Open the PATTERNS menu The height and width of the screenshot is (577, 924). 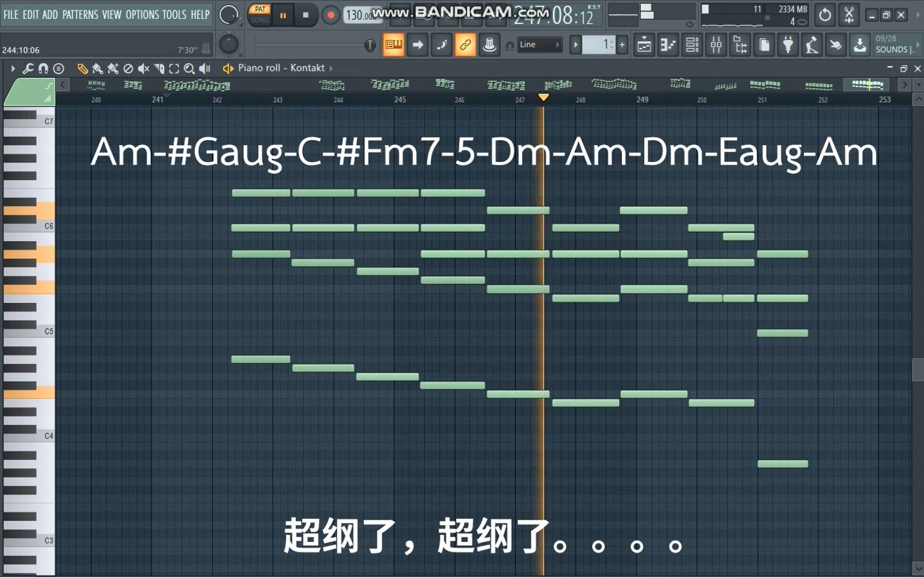(80, 14)
